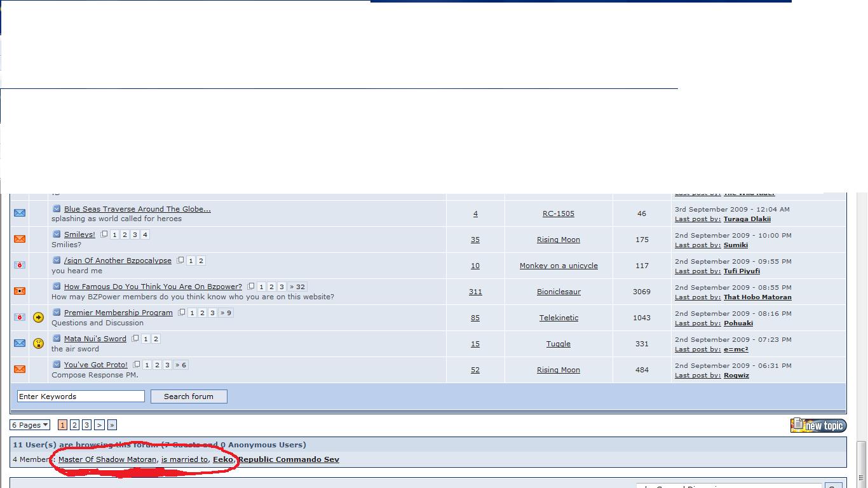Click inside the Enter Keywords search field
Viewport: 868px width, 488px height.
click(81, 396)
